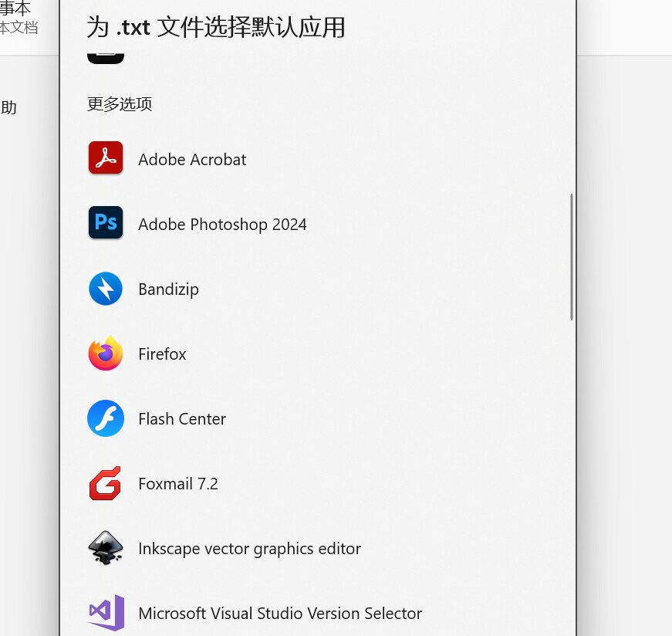This screenshot has width=672, height=636.
Task: Choose "Adobe Acrobat" as default app
Action: 318,159
